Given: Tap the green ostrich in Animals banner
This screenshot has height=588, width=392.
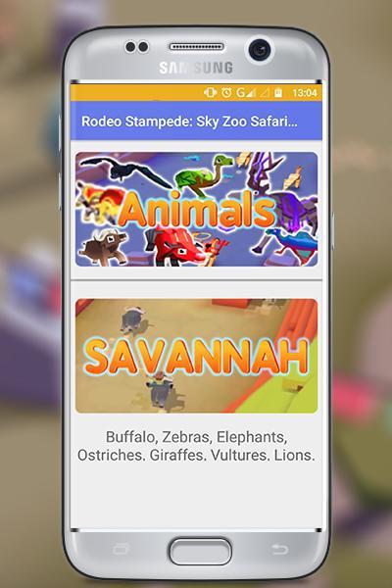Looking at the screenshot, I should pos(203,174).
